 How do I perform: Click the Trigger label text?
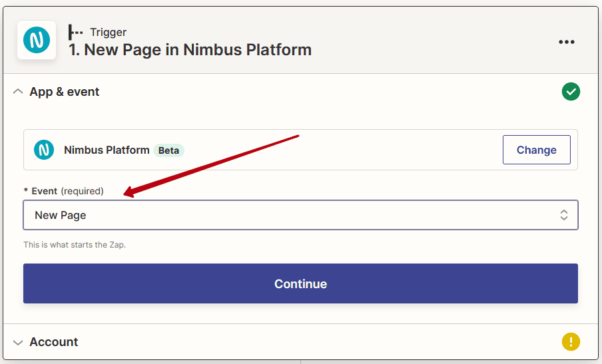coord(109,32)
